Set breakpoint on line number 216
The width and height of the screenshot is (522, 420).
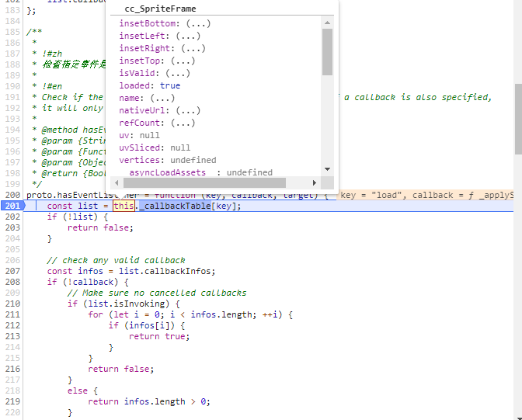[x=12, y=369]
